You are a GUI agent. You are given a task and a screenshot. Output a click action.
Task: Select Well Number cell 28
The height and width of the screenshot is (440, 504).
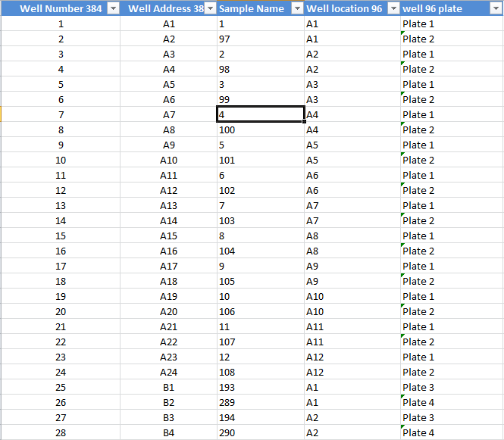[61, 432]
